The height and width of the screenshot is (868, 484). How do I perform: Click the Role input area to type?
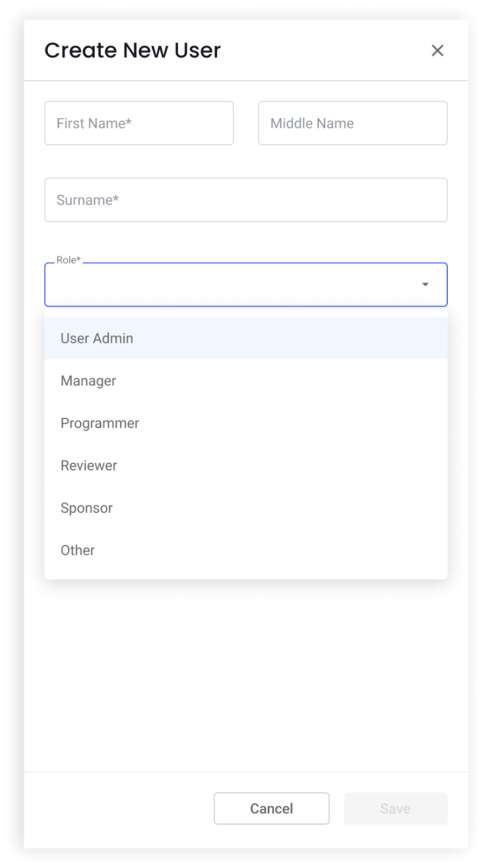tap(217, 284)
